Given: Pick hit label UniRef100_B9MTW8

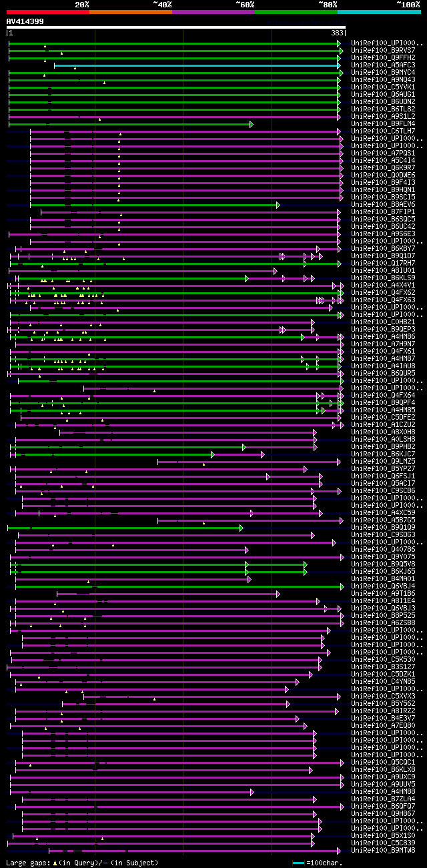Looking at the screenshot, I should [383, 850].
